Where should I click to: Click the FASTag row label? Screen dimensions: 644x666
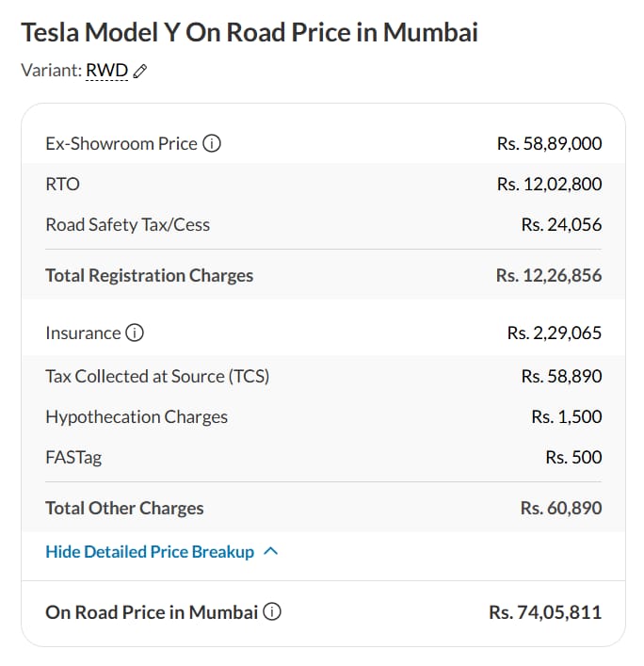pos(73,458)
